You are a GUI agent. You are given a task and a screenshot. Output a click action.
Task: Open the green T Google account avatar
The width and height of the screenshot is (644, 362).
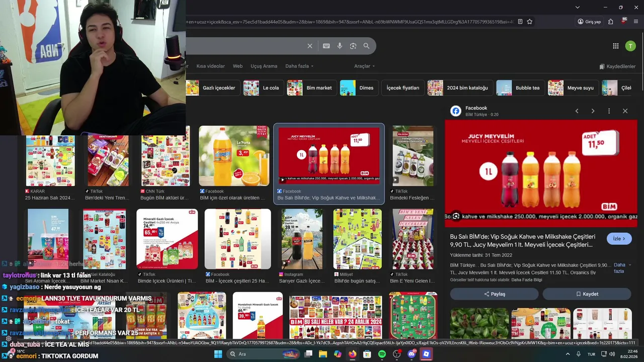click(630, 46)
